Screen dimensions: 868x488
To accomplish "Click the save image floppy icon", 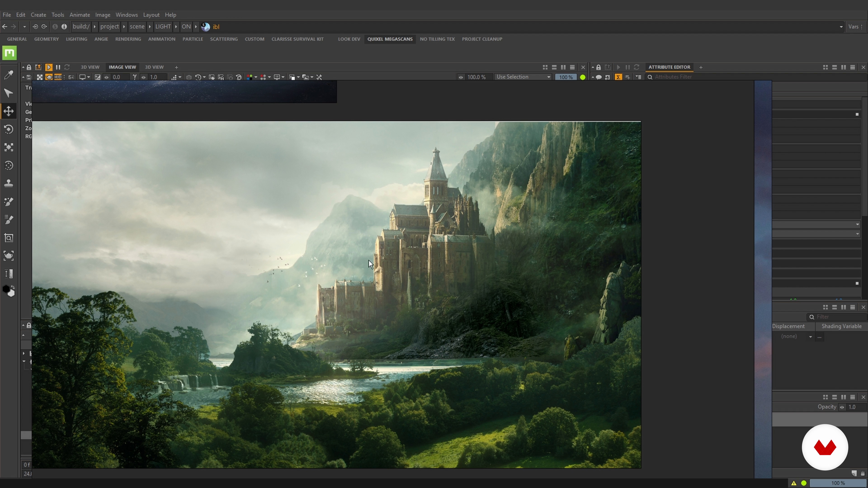I will 29,77.
